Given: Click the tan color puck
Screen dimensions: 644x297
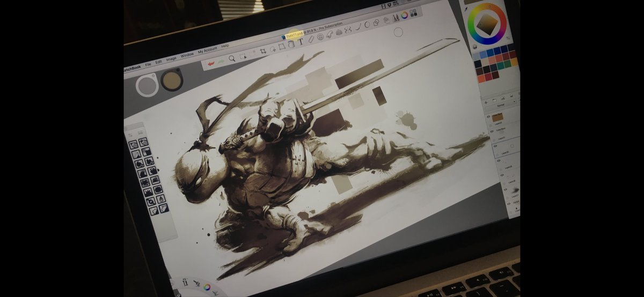Looking at the screenshot, I should [x=172, y=80].
